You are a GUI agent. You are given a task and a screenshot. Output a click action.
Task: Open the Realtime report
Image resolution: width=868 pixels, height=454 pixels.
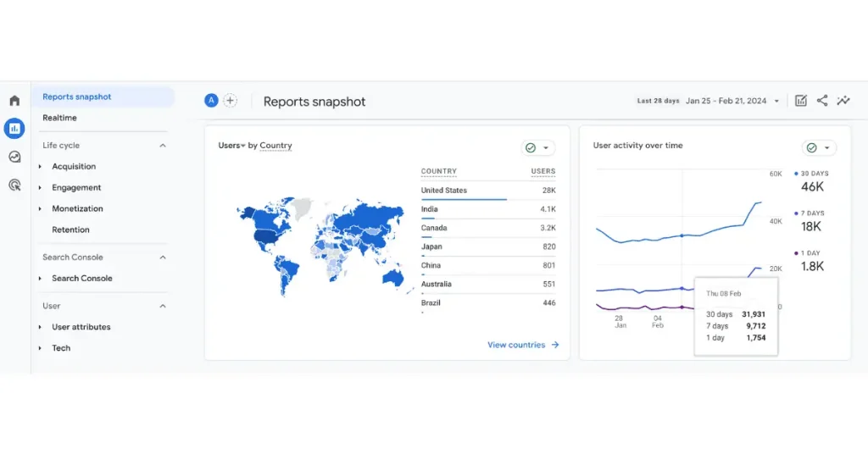(x=60, y=118)
